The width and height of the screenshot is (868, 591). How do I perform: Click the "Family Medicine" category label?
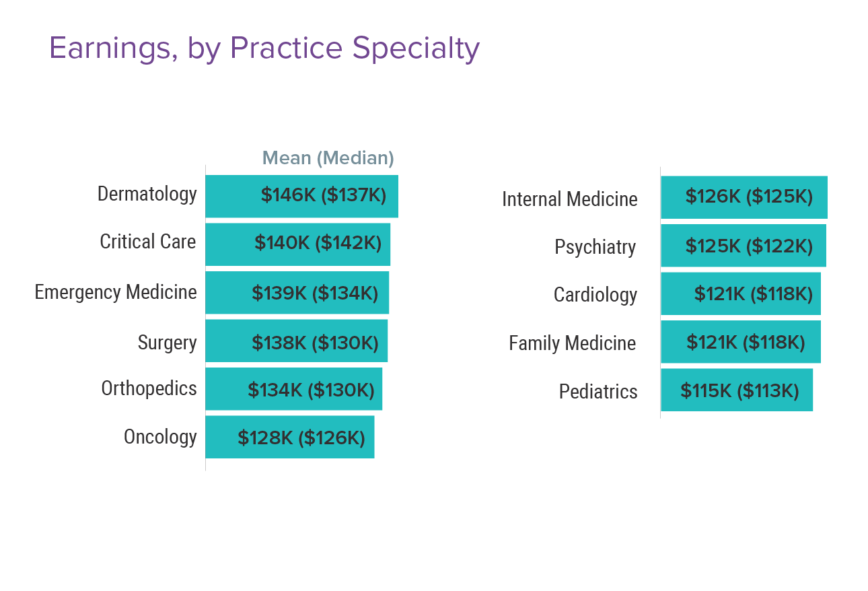point(572,343)
